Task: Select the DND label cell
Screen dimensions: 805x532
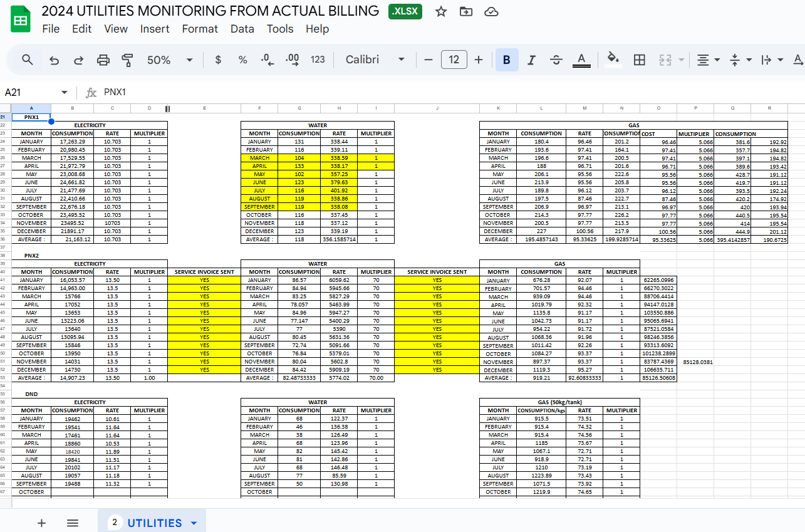Action: pos(31,394)
